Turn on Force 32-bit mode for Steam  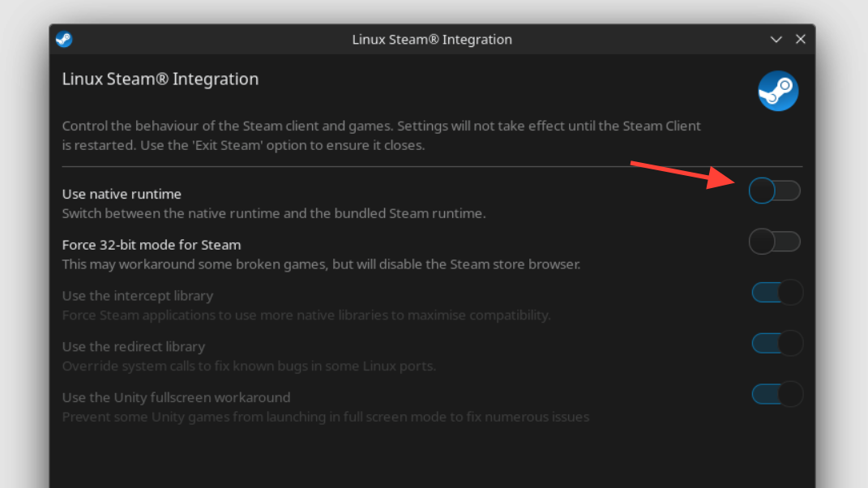[775, 242]
